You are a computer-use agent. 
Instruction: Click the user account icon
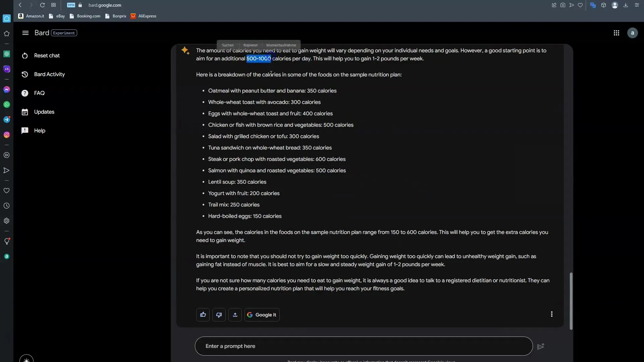633,33
